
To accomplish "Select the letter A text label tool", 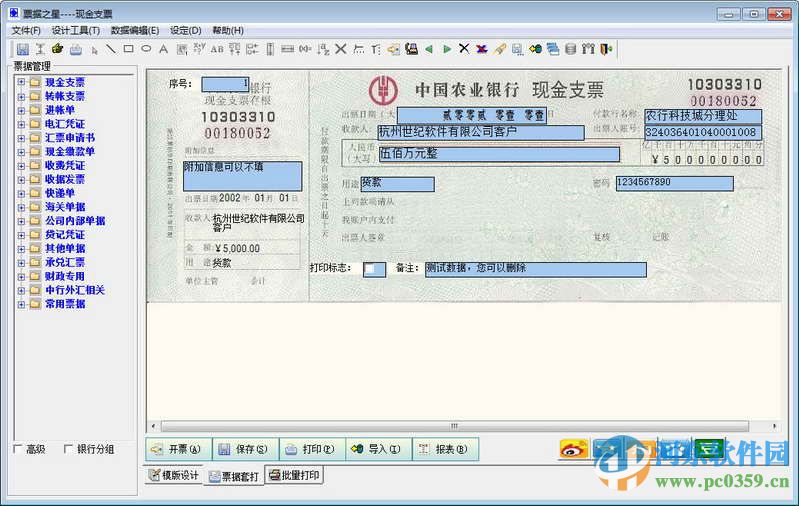I will [x=164, y=49].
